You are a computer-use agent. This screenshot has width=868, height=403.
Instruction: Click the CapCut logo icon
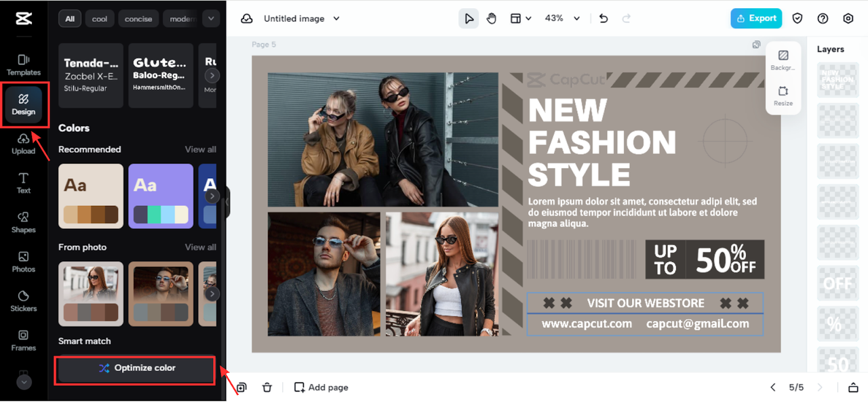pos(23,18)
